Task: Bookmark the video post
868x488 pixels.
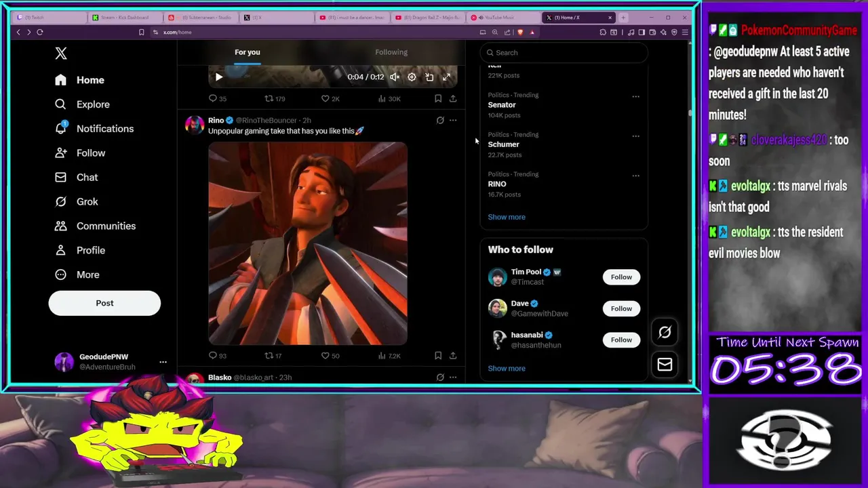Action: (438, 99)
